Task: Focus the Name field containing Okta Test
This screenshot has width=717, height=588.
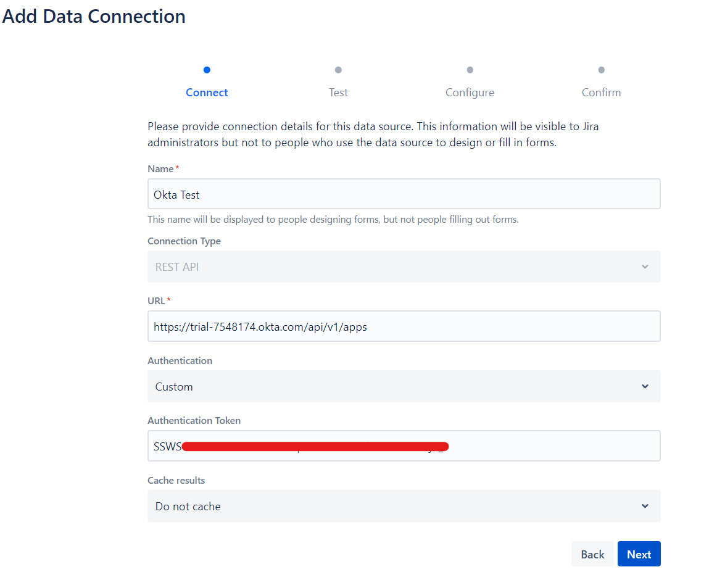Action: click(404, 194)
